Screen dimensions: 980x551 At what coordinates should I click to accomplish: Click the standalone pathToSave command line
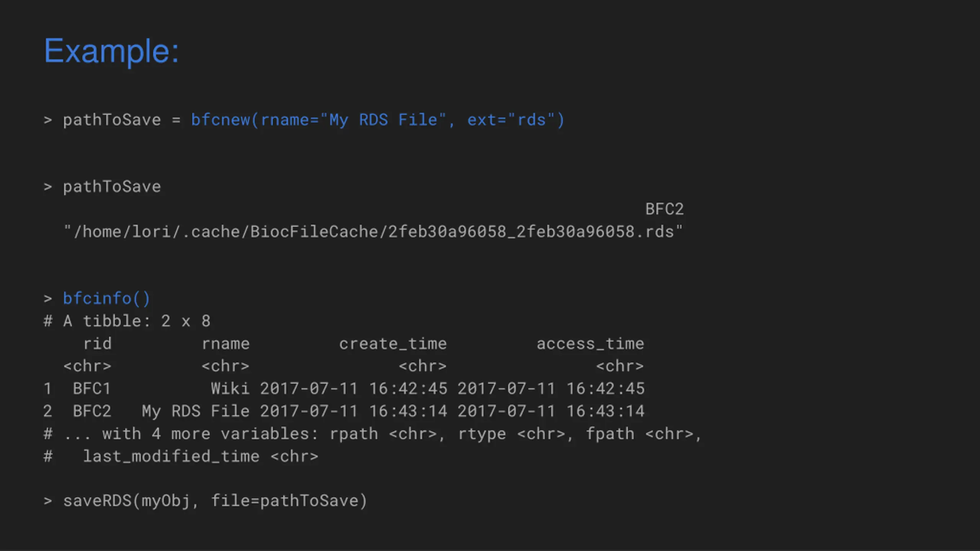(x=112, y=187)
